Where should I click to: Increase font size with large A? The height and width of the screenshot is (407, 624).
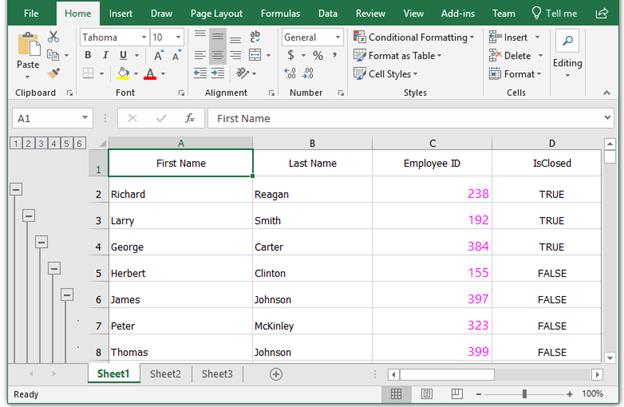click(158, 55)
